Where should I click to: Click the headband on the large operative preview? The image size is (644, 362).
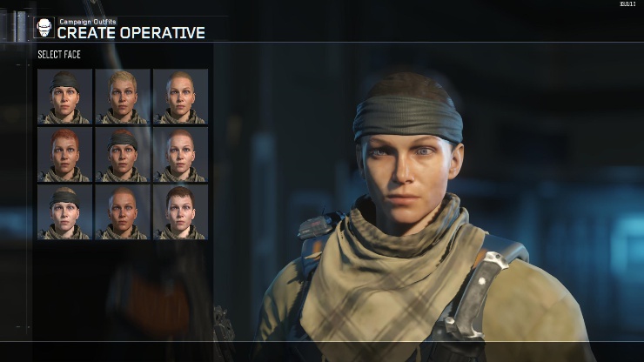coord(408,119)
